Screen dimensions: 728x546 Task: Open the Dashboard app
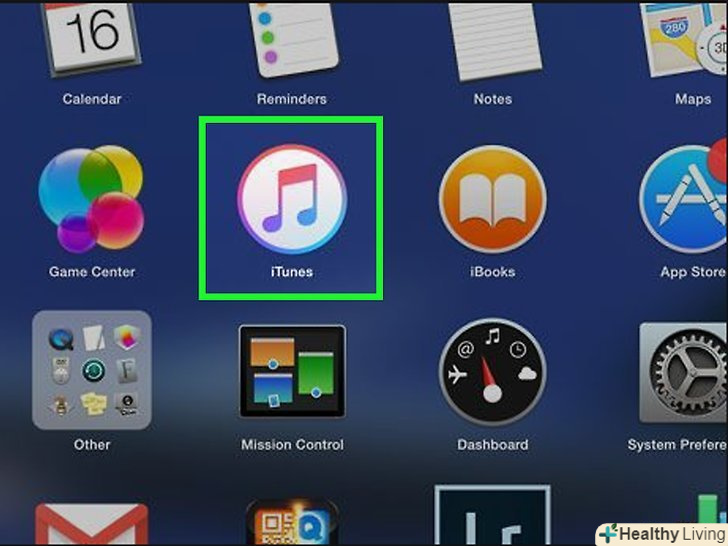tap(493, 372)
